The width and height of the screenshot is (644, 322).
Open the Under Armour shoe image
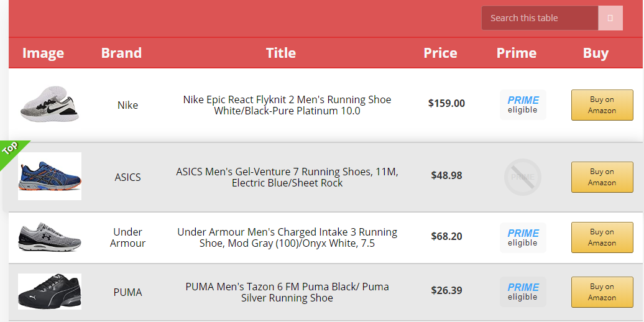point(50,237)
